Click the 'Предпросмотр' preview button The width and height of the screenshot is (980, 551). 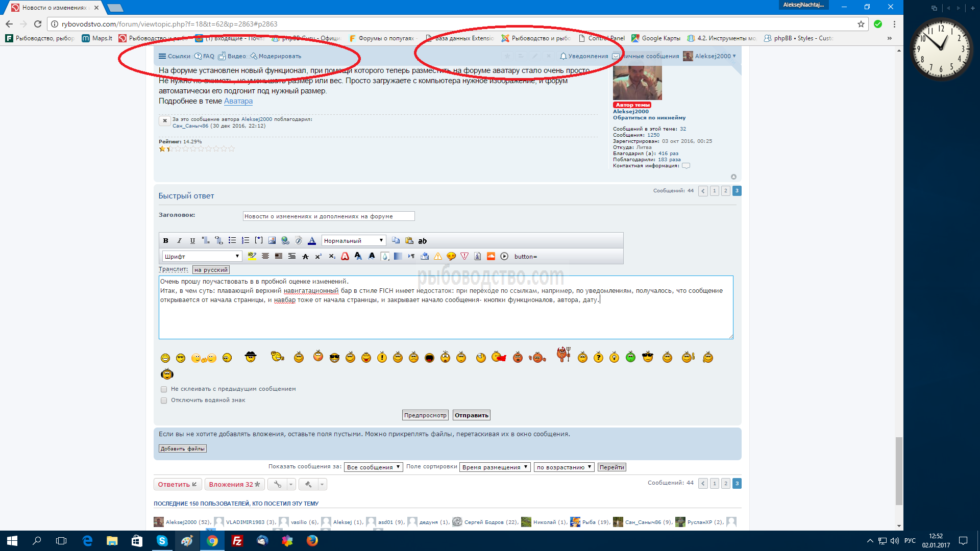(425, 415)
